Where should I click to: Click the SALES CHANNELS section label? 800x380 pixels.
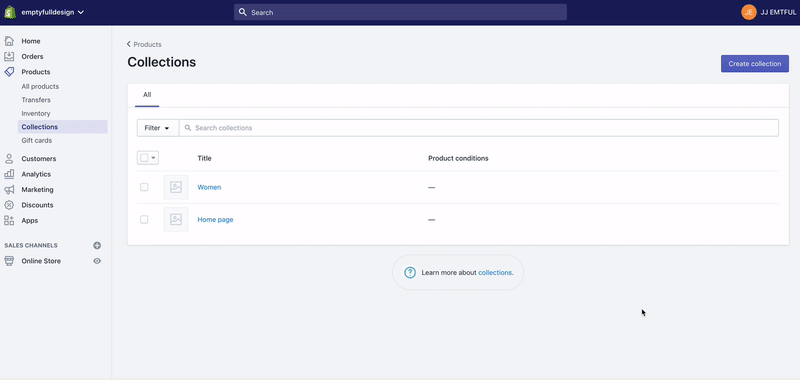click(31, 245)
